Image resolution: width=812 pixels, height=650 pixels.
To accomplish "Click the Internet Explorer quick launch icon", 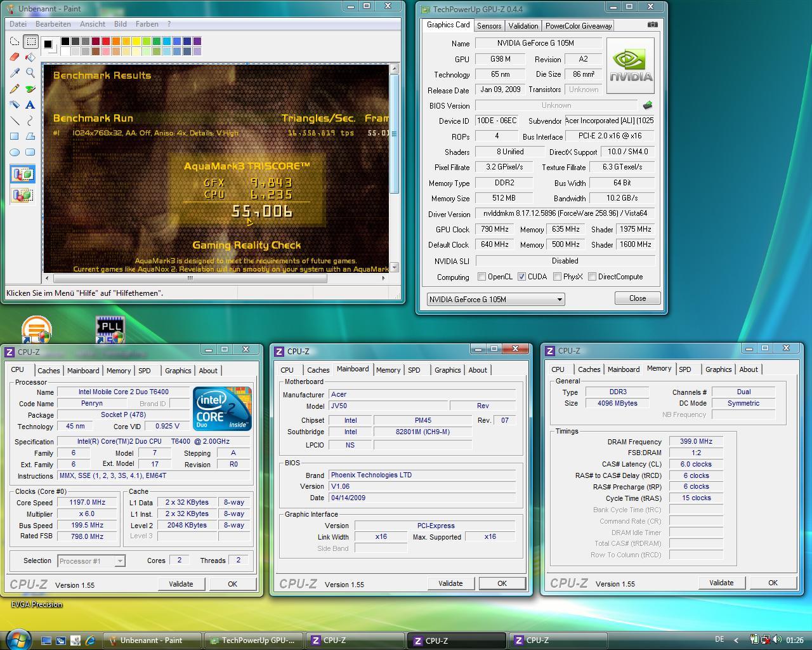I will (90, 640).
